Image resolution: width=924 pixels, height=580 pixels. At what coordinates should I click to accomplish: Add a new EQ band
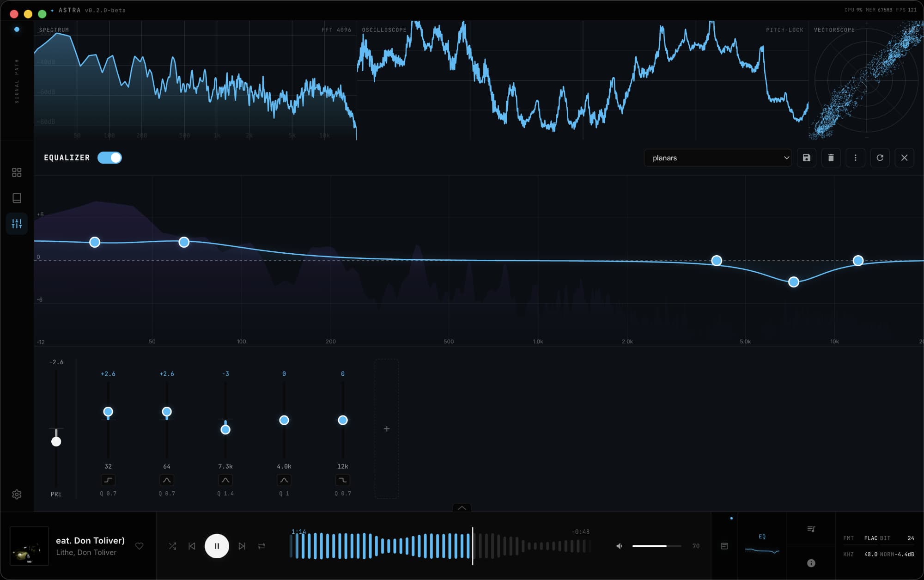pyautogui.click(x=387, y=429)
